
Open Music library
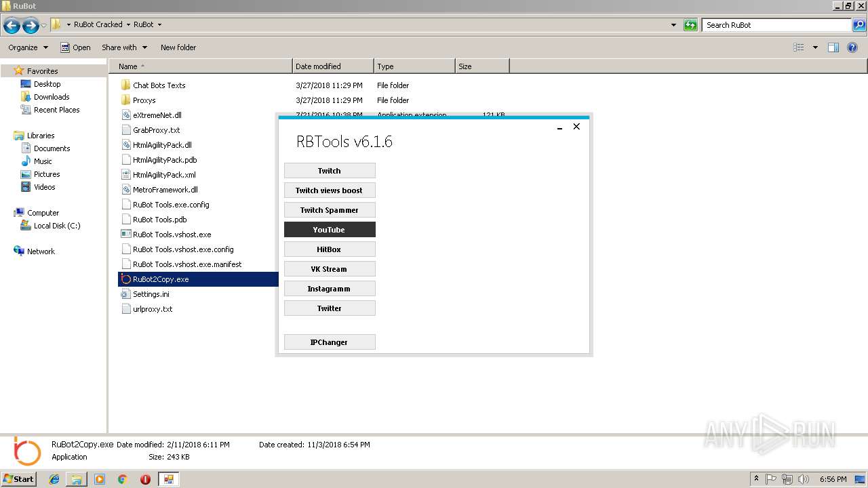(x=43, y=161)
